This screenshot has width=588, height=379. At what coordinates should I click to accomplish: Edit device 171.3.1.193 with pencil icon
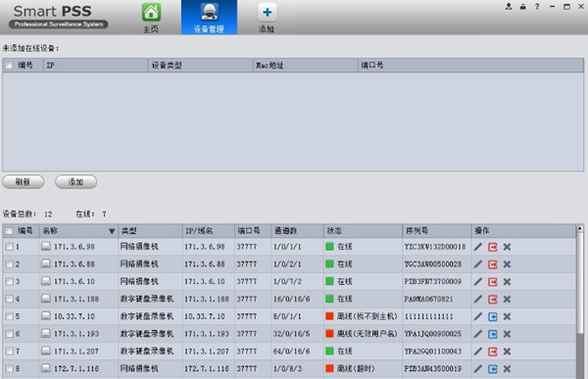(478, 334)
